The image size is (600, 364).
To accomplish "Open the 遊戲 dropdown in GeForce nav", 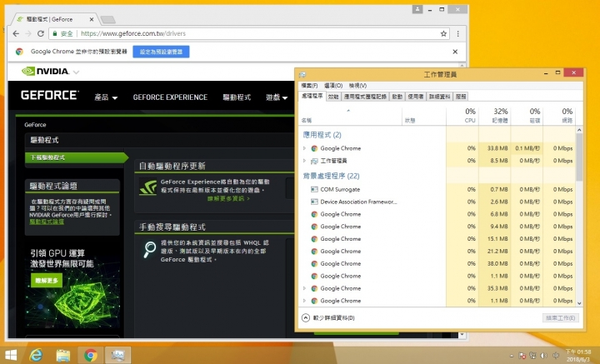I will click(x=277, y=97).
